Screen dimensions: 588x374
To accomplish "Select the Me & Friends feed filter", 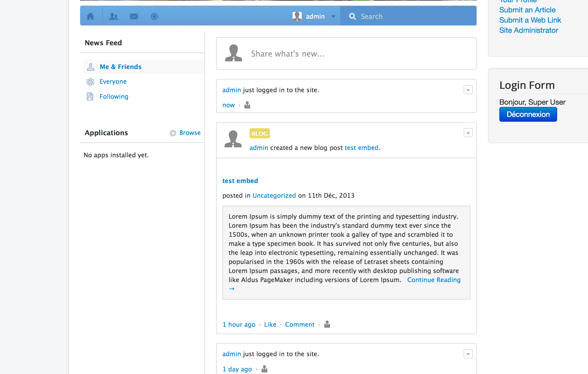I will (120, 67).
